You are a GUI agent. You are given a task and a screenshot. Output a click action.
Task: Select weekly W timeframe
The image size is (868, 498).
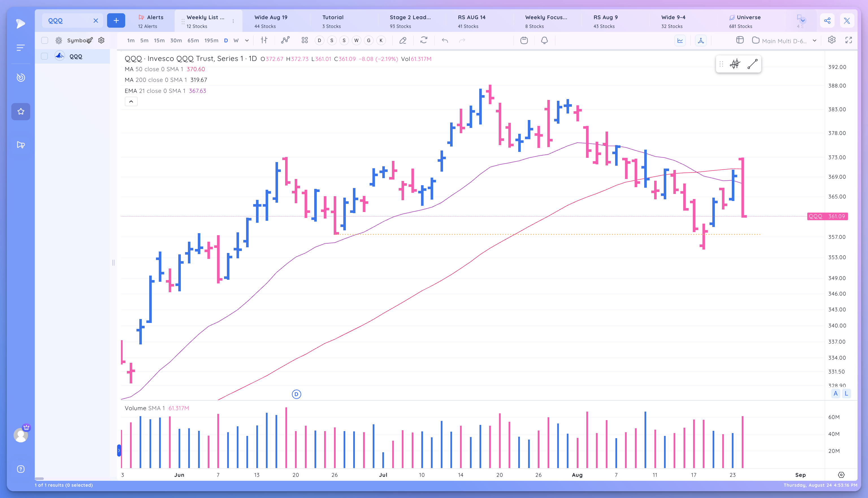coord(236,40)
